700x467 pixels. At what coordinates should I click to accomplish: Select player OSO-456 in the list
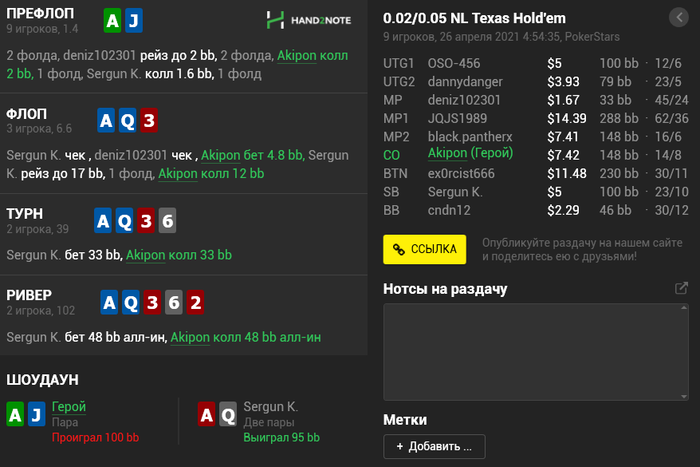coord(454,63)
